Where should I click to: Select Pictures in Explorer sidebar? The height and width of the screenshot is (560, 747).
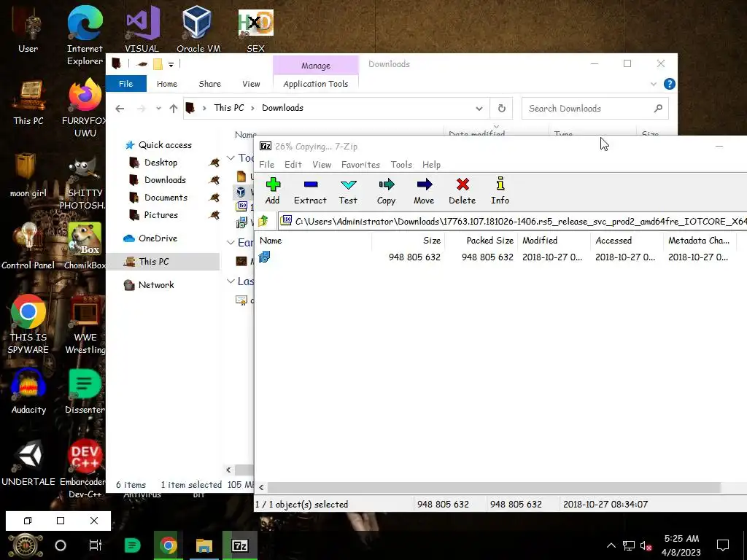[160, 215]
